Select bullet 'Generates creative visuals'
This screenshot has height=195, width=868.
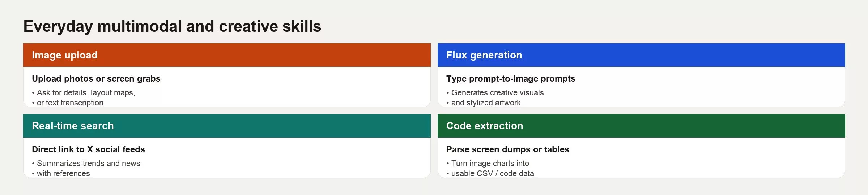tap(495, 93)
